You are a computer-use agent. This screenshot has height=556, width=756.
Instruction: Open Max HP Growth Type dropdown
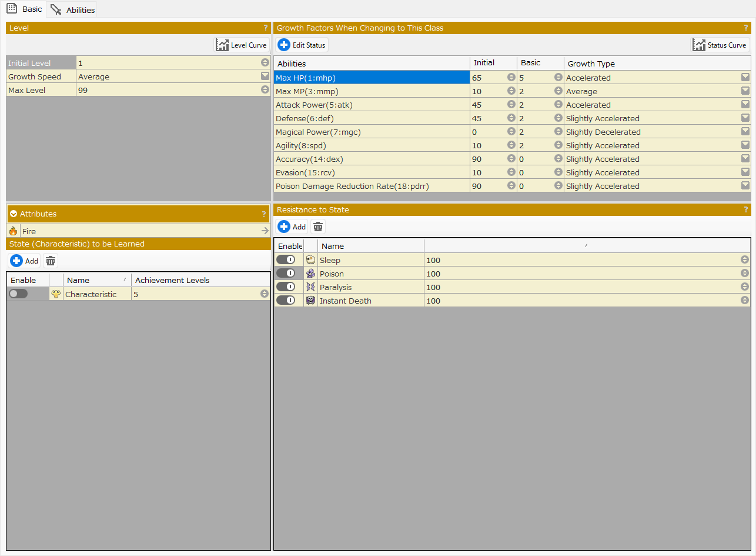pos(745,78)
